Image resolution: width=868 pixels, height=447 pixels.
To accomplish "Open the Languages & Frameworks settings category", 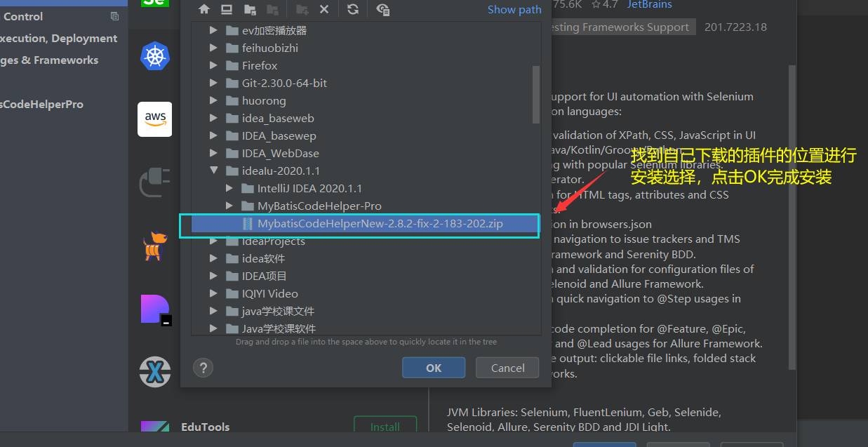I will point(49,60).
